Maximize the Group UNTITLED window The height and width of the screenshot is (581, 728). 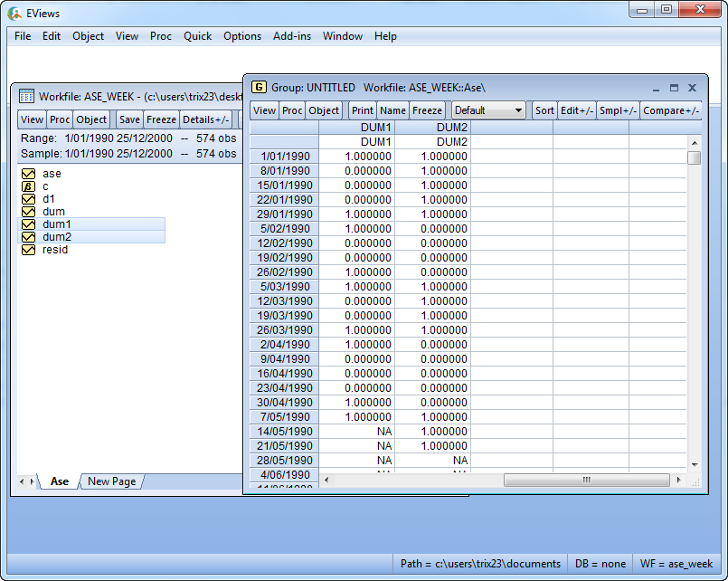(x=674, y=88)
